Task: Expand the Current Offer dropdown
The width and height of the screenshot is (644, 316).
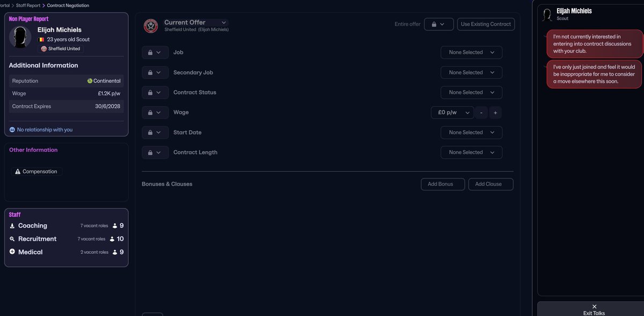Action: pyautogui.click(x=224, y=23)
